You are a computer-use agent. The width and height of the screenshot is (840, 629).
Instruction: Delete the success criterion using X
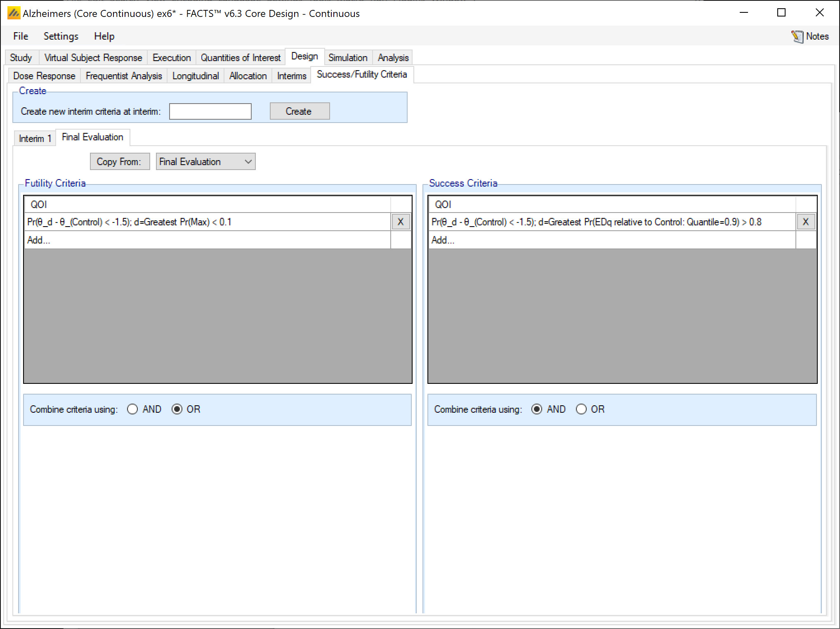click(x=805, y=222)
